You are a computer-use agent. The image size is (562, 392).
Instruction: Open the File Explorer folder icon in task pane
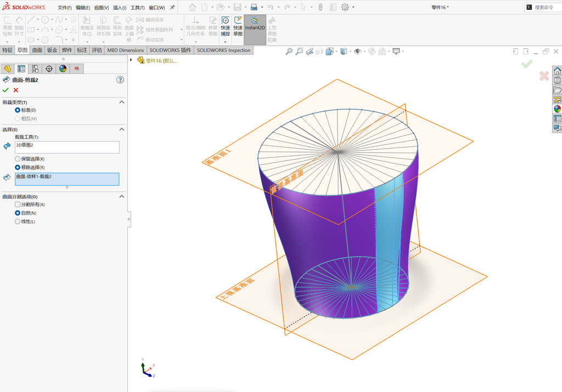pyautogui.click(x=557, y=89)
